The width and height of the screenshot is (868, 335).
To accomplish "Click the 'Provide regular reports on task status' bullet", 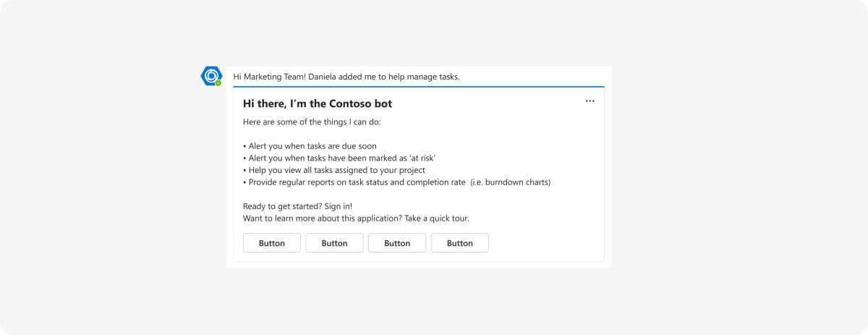I will [x=354, y=182].
